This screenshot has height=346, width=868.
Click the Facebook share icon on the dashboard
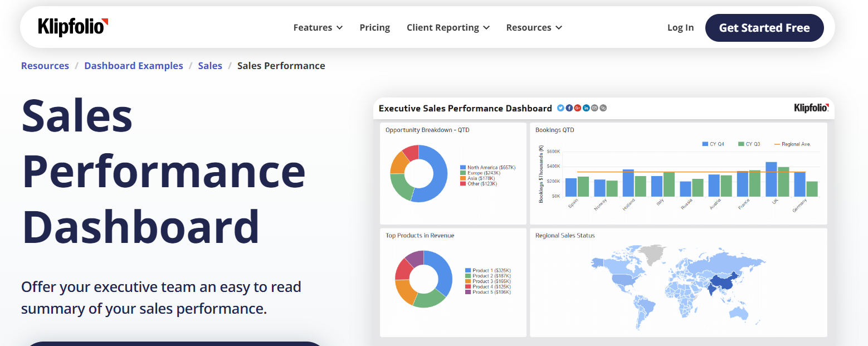coord(569,108)
